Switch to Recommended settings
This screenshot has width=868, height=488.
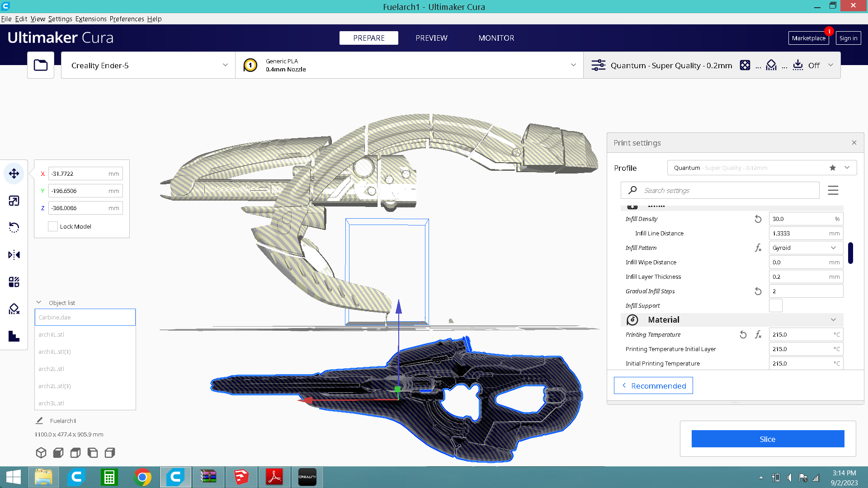click(653, 385)
